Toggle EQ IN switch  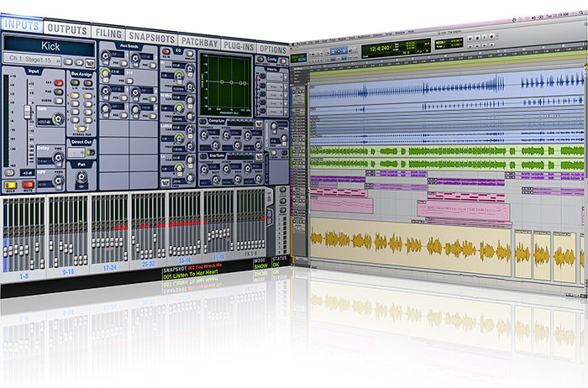166,51
